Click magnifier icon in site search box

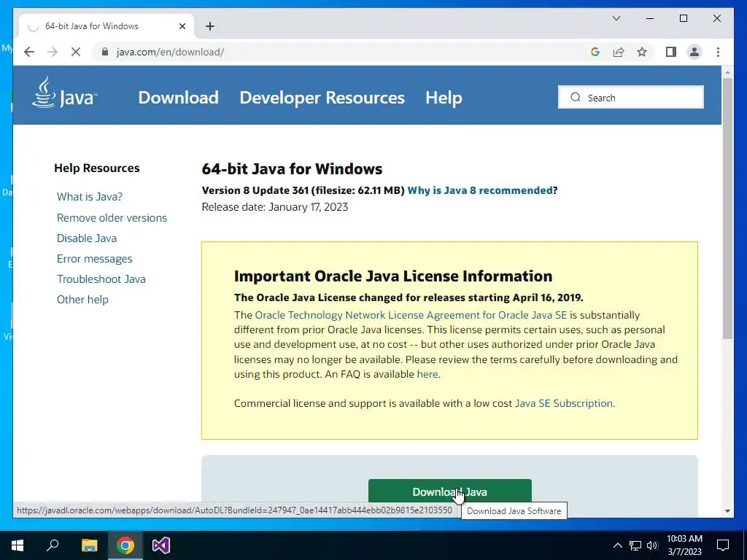pyautogui.click(x=576, y=97)
